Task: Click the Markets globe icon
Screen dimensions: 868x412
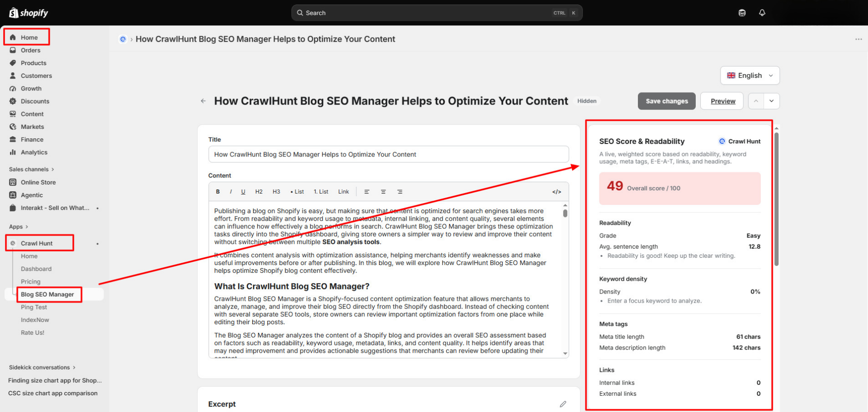Action: [13, 127]
